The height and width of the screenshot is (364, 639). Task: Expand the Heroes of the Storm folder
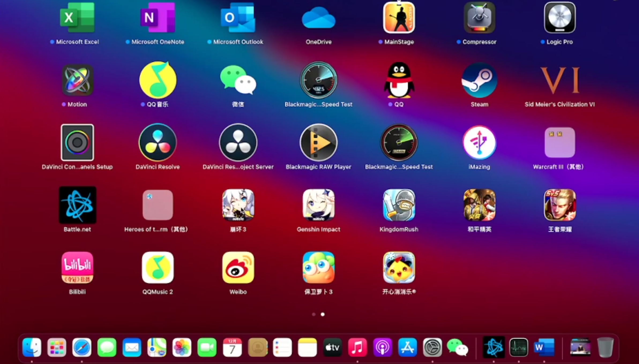click(x=158, y=205)
